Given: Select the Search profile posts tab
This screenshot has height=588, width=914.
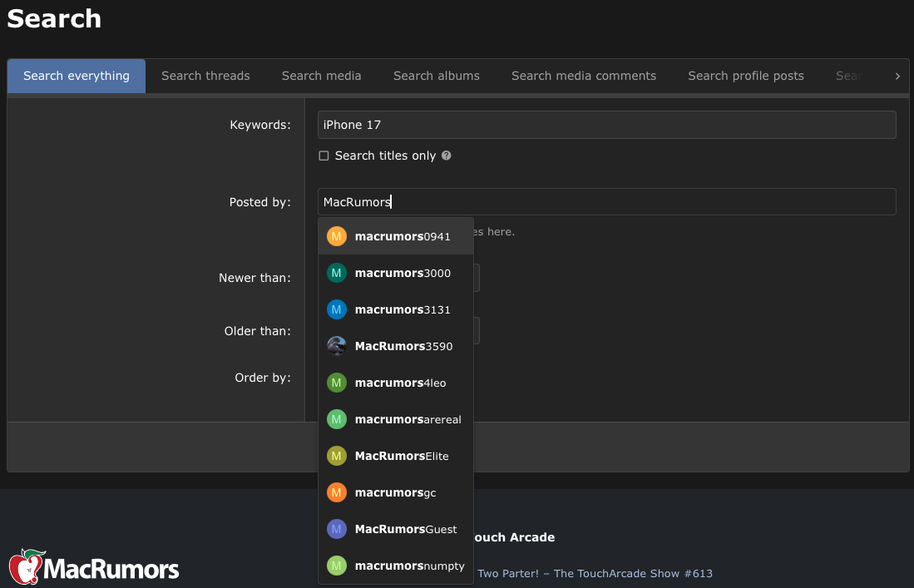Looking at the screenshot, I should click(746, 76).
